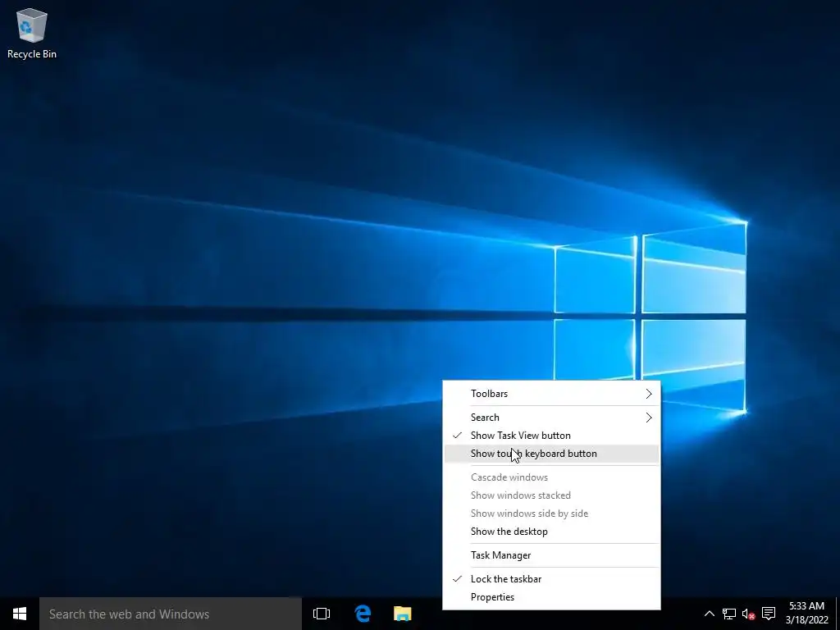The height and width of the screenshot is (630, 840).
Task: Click the muted volume tray icon
Action: (748, 614)
